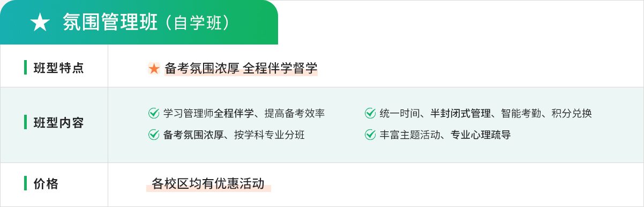Select the 班型特点 row label

(59, 68)
